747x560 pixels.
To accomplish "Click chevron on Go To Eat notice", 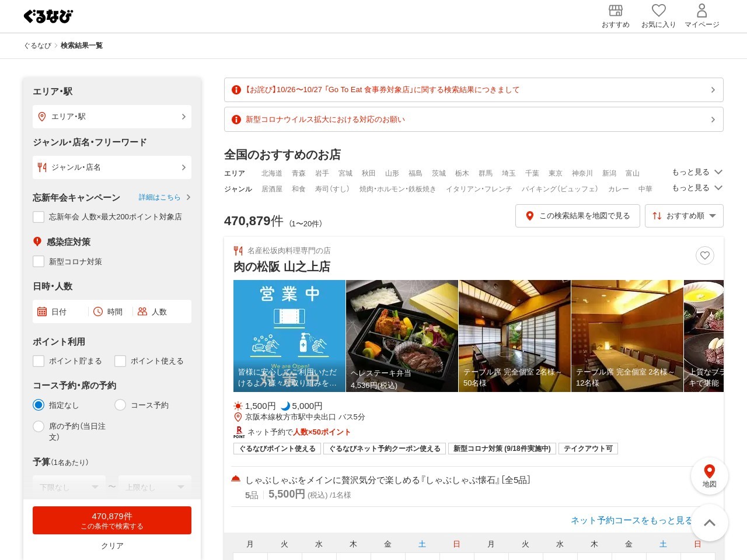I will point(713,90).
